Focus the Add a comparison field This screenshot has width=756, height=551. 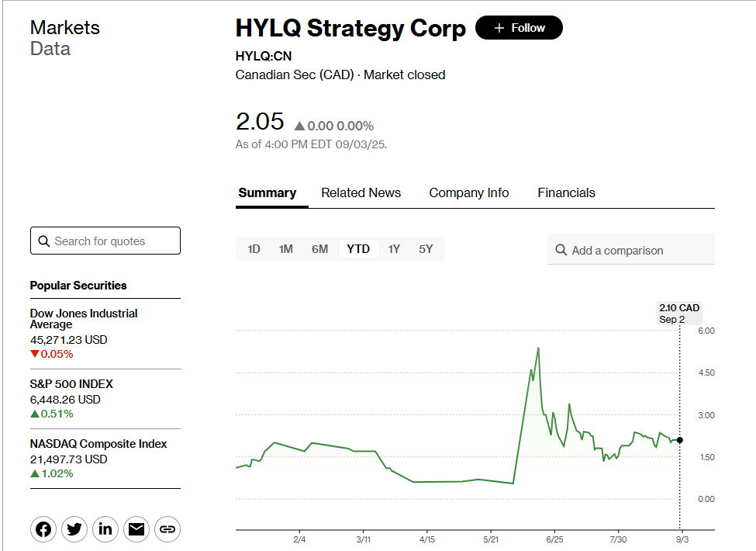point(630,249)
